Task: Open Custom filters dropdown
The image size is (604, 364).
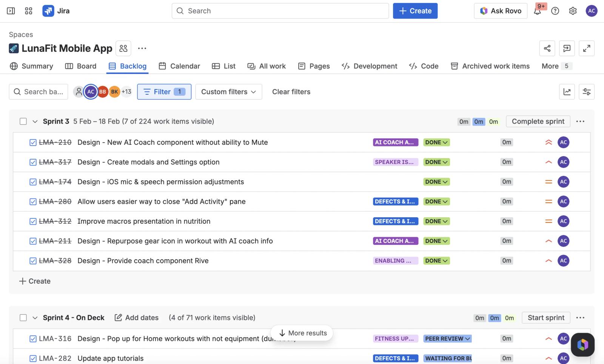Action: [228, 92]
